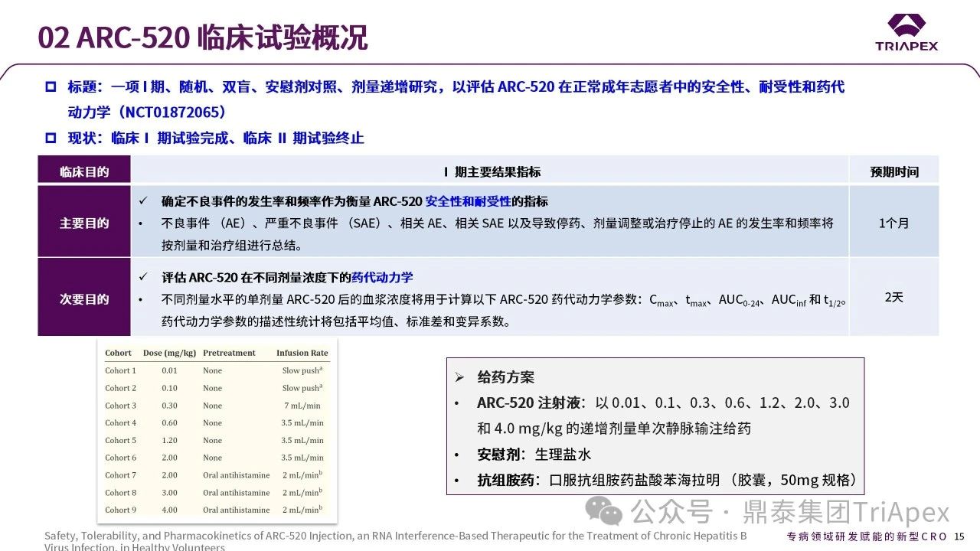Click the square box before 现状
The width and height of the screenshot is (980, 551).
[51, 139]
